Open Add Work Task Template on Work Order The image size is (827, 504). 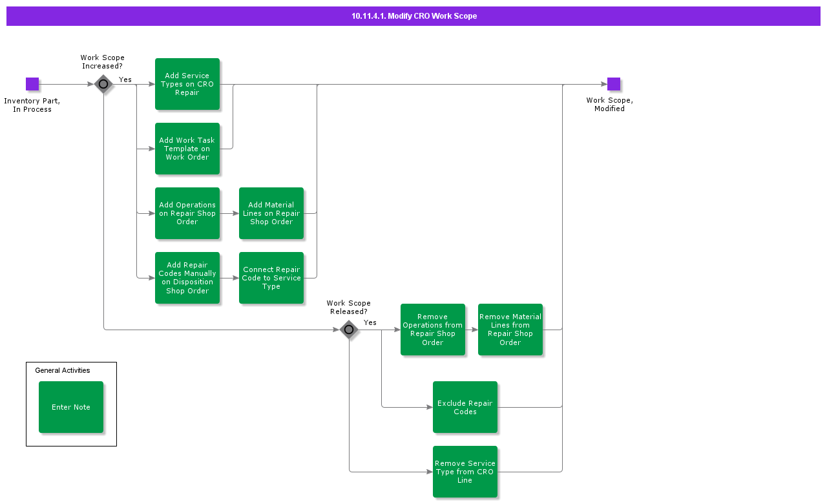tap(187, 149)
